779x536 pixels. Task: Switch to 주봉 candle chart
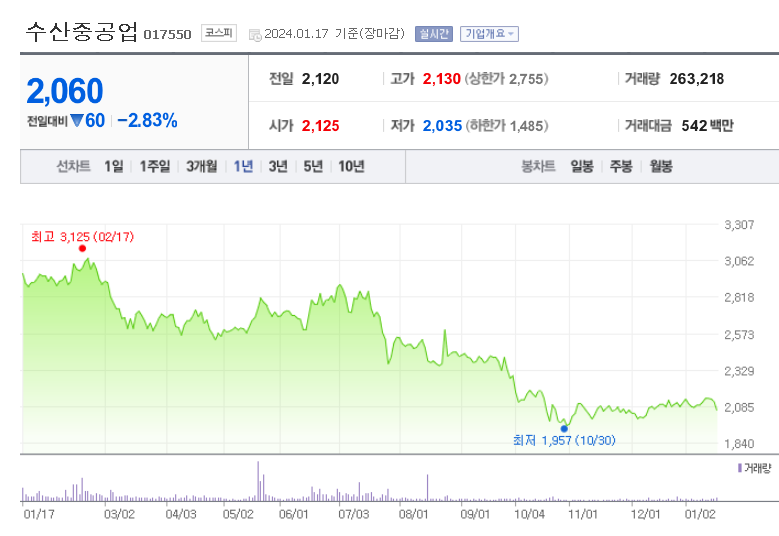coord(621,166)
